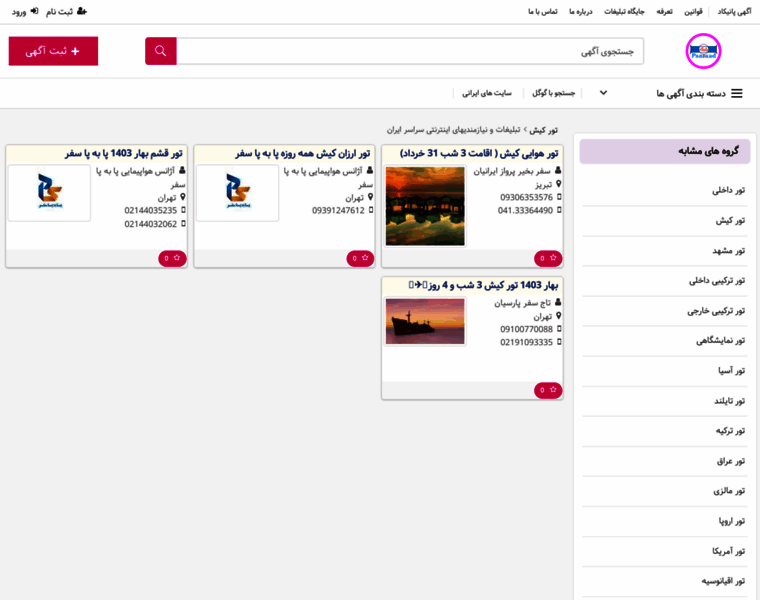Open تماس با ما in the top menu
760x600 pixels.
point(543,12)
